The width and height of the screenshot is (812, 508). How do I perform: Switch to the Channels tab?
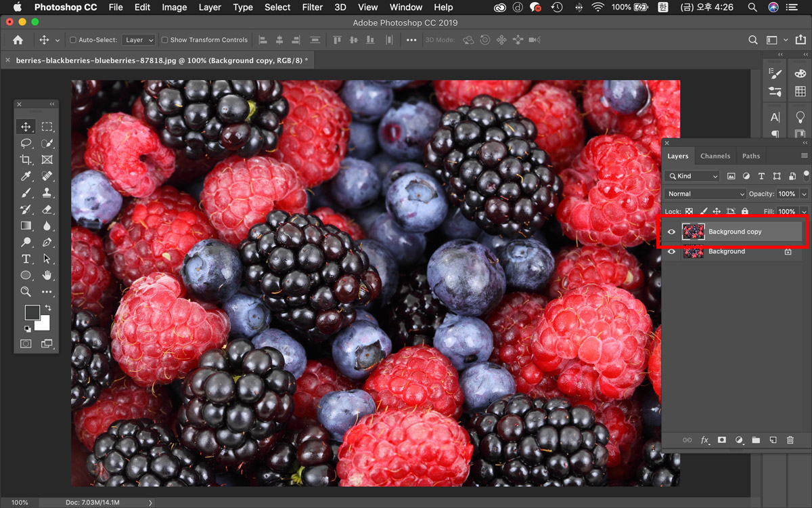pos(715,156)
